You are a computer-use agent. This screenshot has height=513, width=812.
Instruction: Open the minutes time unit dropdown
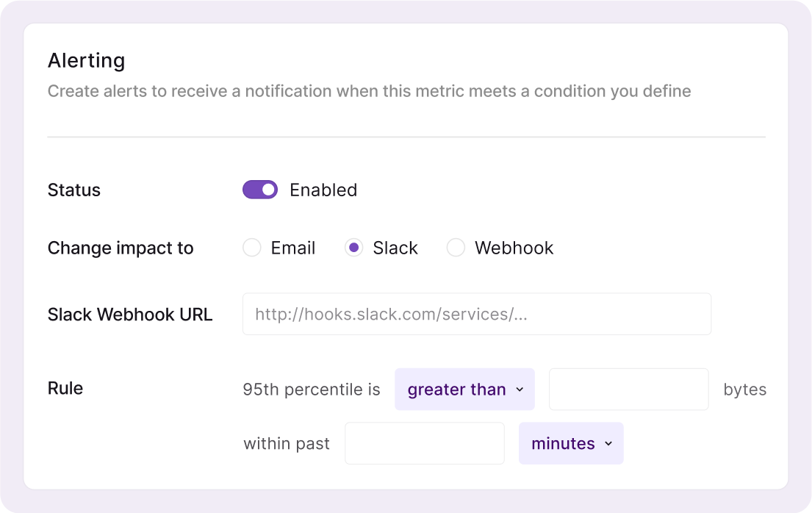pyautogui.click(x=570, y=443)
